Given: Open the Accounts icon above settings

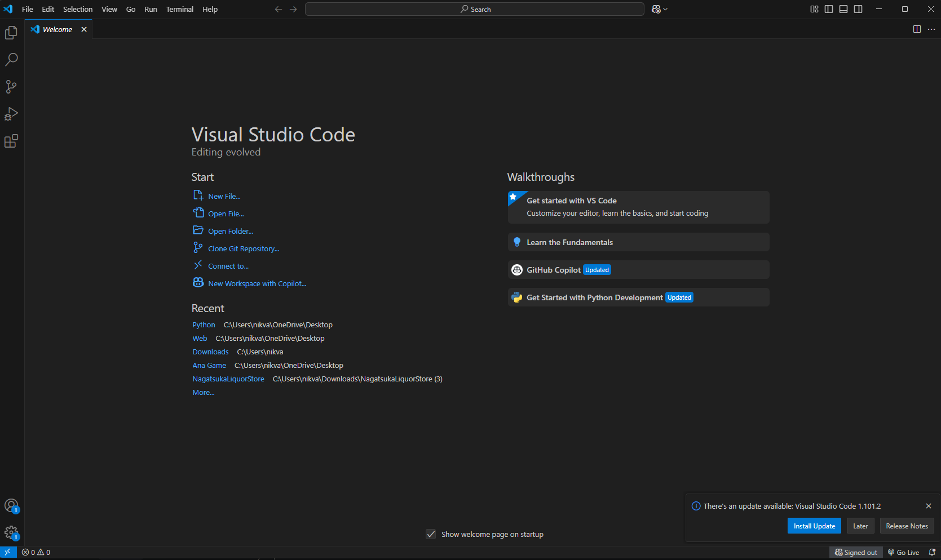Looking at the screenshot, I should (11, 505).
